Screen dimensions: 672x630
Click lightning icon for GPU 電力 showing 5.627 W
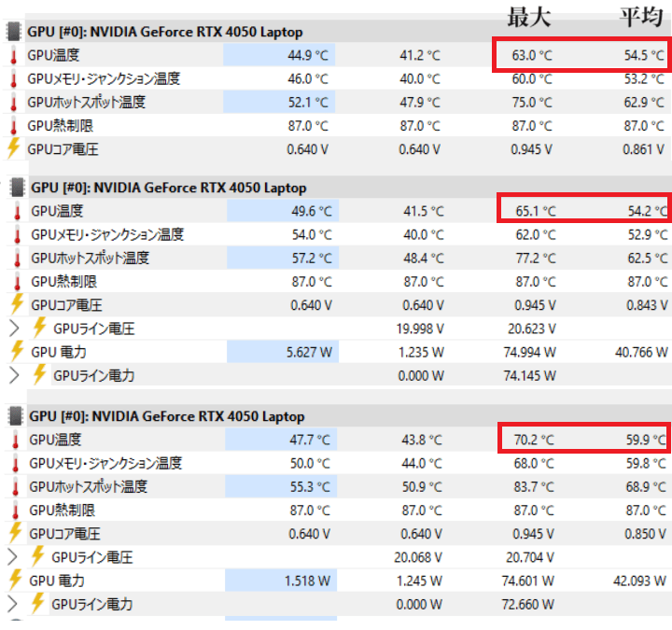click(16, 351)
